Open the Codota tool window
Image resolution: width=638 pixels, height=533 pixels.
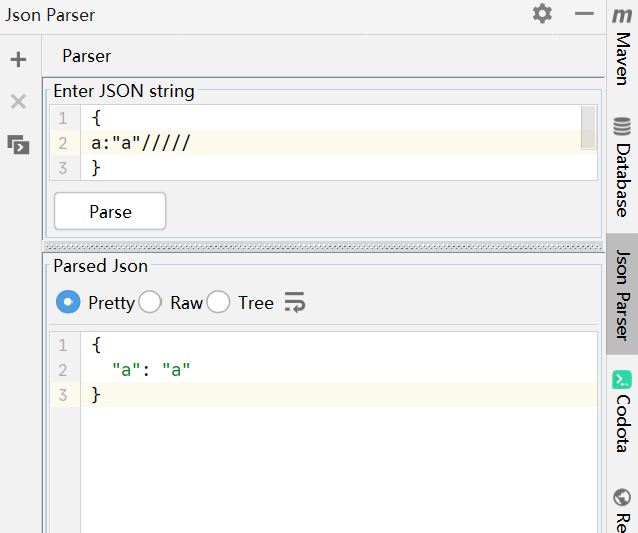(x=622, y=423)
